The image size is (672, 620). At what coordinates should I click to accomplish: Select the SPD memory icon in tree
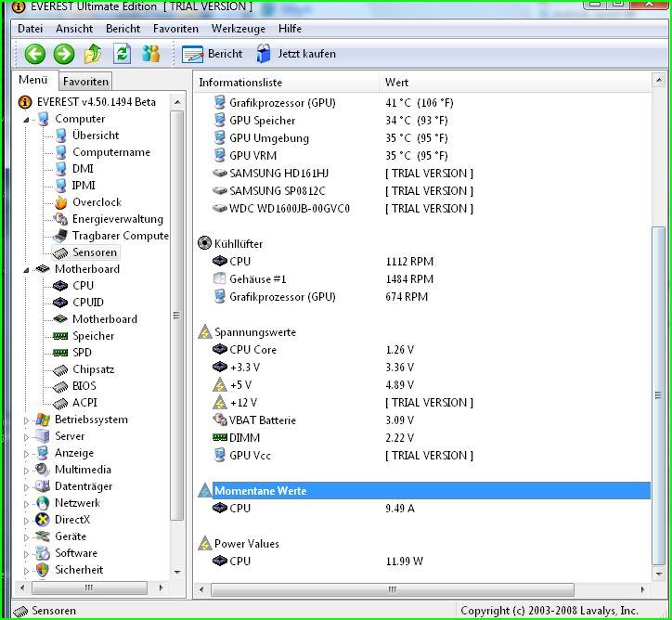[60, 353]
